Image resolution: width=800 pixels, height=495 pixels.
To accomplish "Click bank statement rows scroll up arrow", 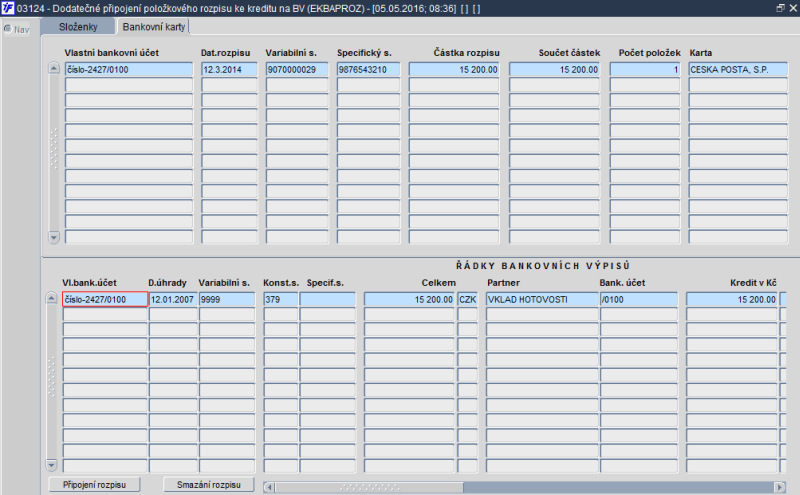I will click(x=51, y=298).
